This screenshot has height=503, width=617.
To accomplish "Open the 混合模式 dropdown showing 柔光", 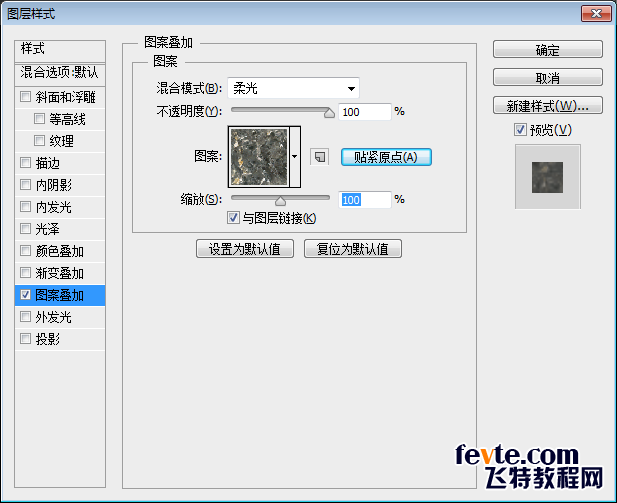I will pos(294,88).
